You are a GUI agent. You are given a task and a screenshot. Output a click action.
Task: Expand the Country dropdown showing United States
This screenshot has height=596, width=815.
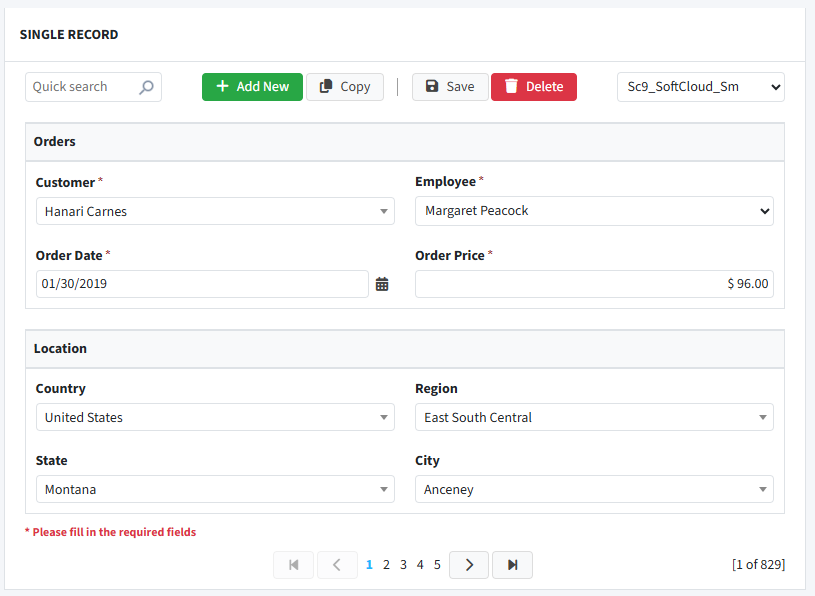215,417
